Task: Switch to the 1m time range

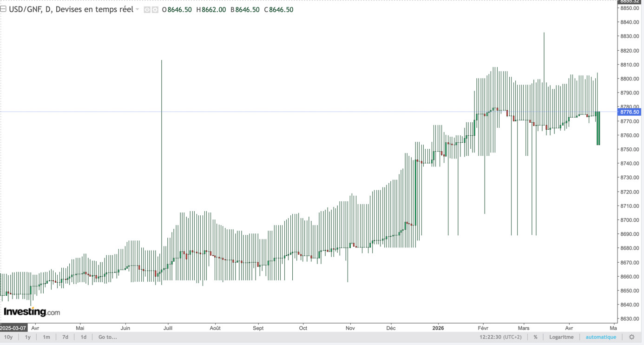Action: coord(46,337)
